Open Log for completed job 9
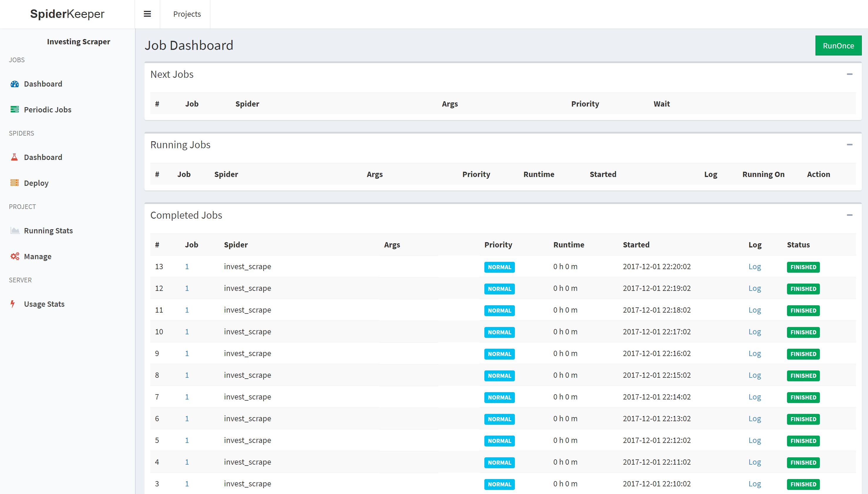 point(755,353)
